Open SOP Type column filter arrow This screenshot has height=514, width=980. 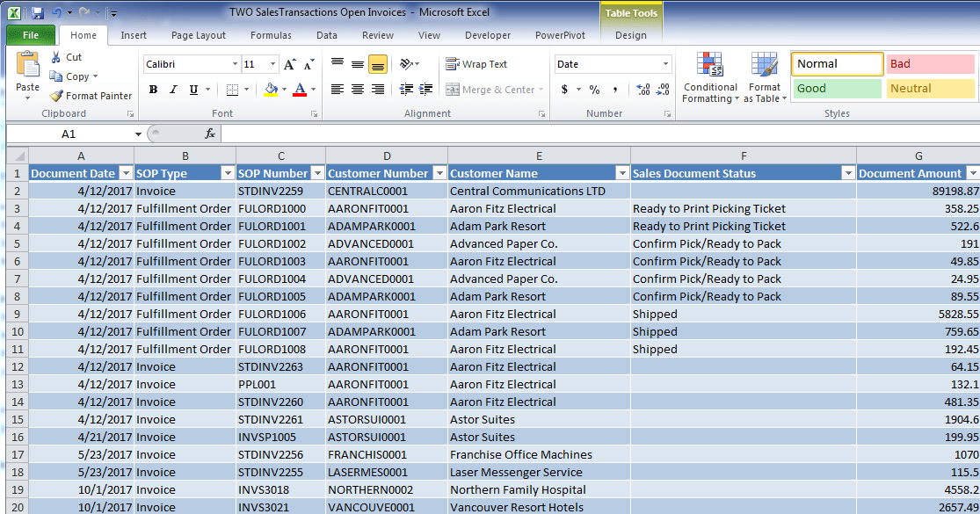pyautogui.click(x=228, y=173)
